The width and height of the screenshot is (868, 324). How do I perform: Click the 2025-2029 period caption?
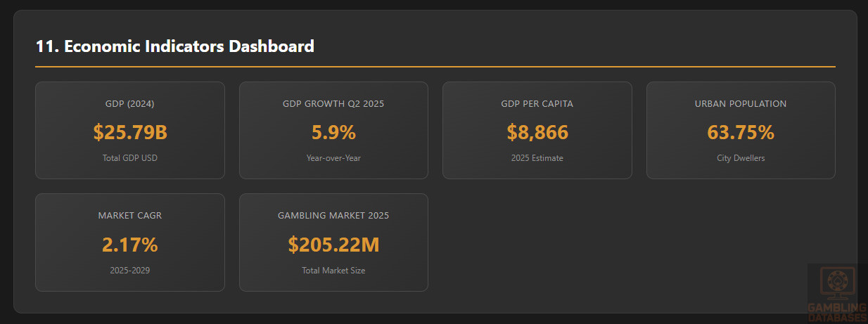coord(129,271)
